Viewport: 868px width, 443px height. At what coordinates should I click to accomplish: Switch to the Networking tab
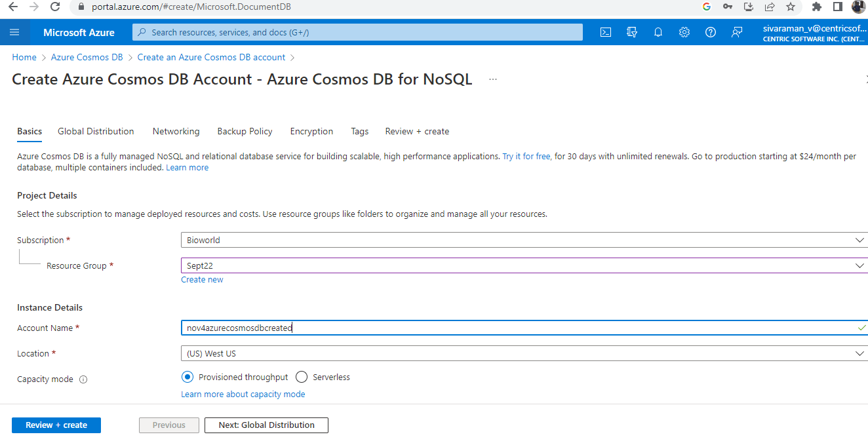pos(176,131)
